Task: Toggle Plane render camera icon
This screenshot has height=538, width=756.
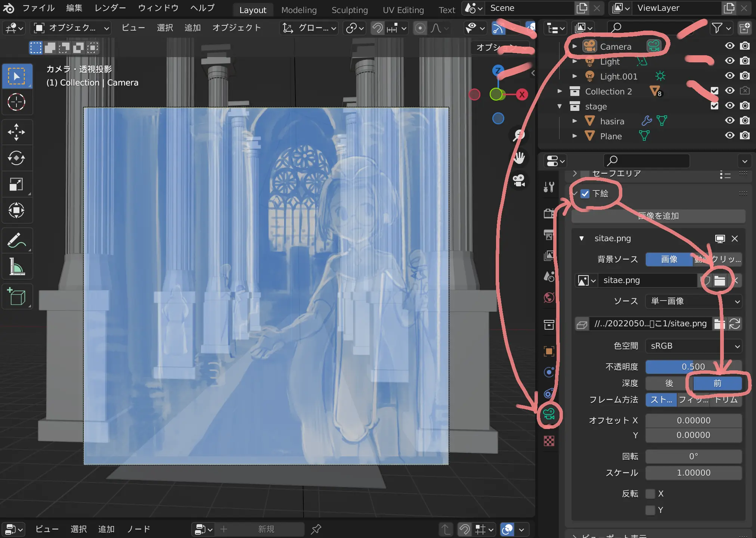Action: pos(745,136)
